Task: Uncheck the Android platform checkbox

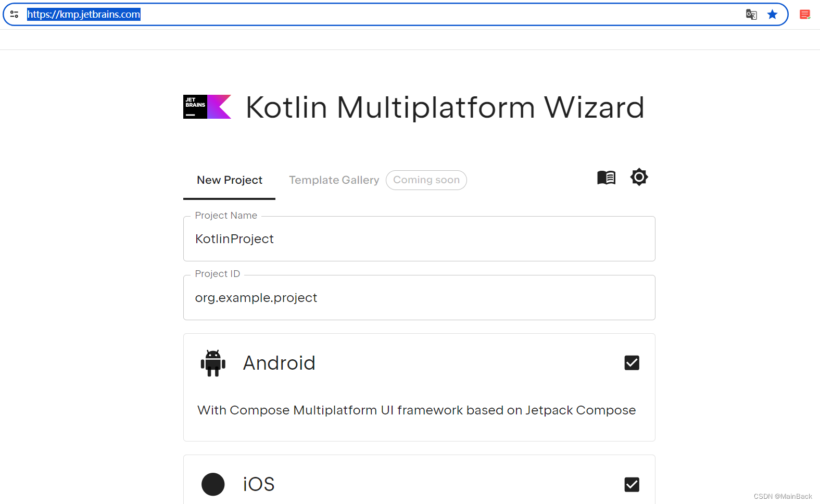Action: click(632, 363)
